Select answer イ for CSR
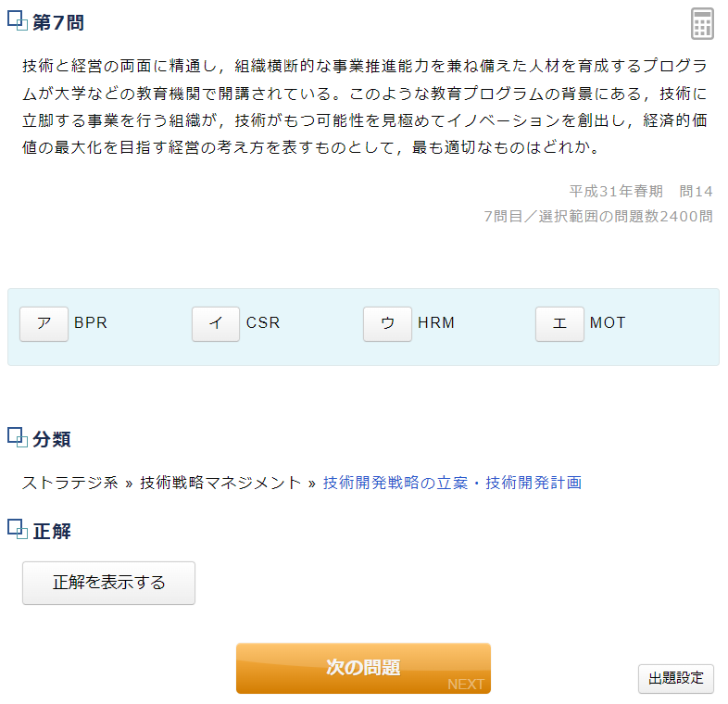This screenshot has height=704, width=728. [216, 323]
